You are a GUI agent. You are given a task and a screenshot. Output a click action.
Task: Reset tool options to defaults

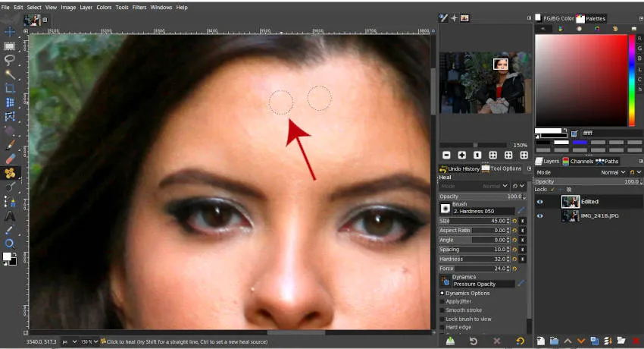(x=520, y=341)
